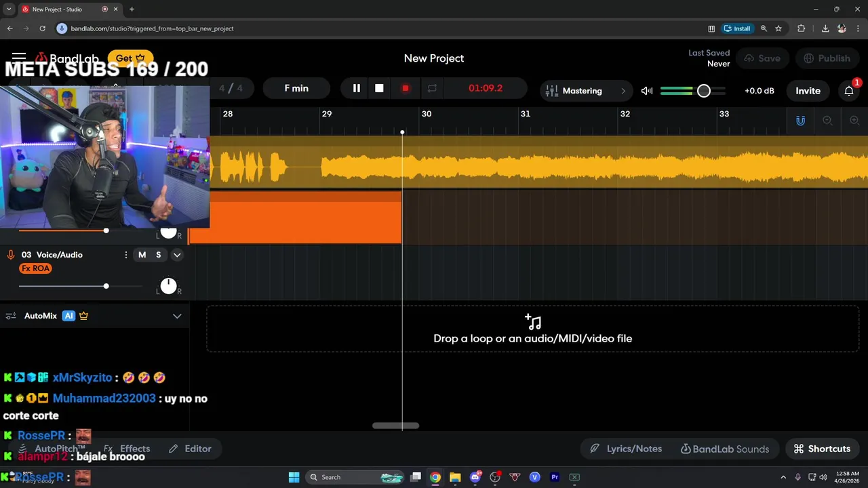Open the notifications bell
The height and width of the screenshot is (488, 868).
(849, 91)
